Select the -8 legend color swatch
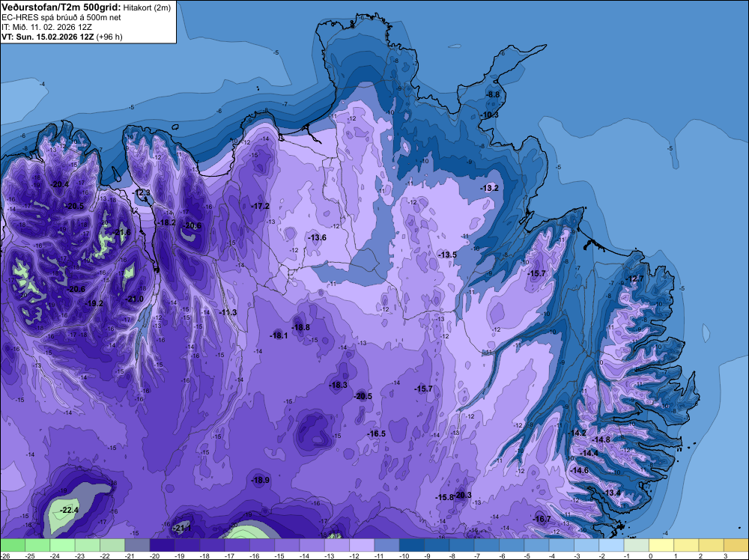 [461, 545]
